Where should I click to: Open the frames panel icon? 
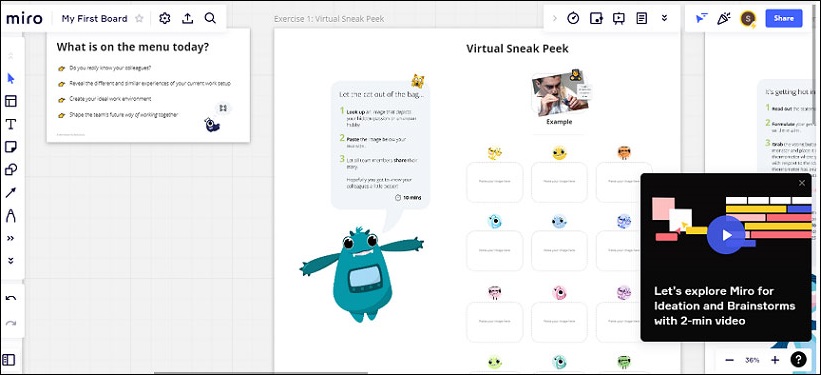(9, 360)
